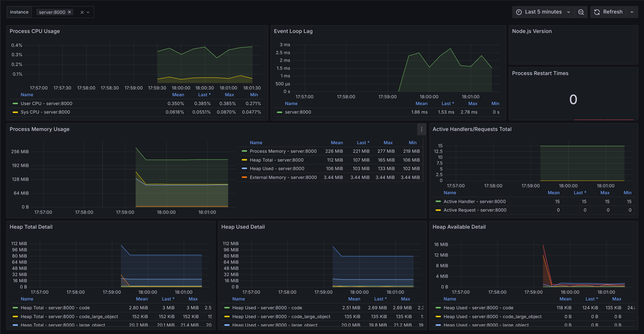The image size is (644, 334).
Task: Sort memory legend by Last column
Action: 363,143
